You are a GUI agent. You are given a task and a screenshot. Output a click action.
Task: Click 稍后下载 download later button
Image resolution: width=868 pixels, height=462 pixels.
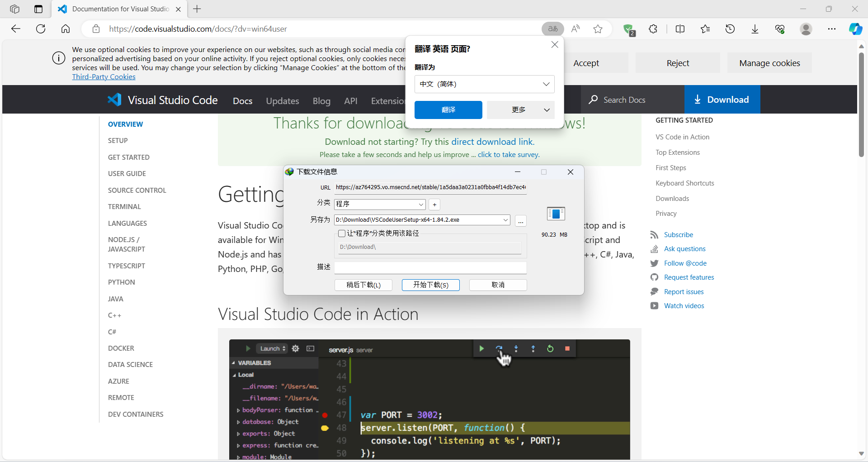[363, 285]
